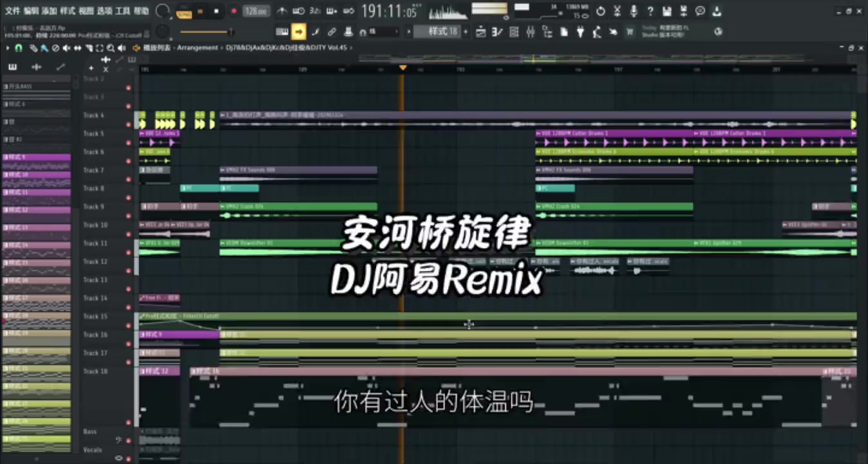The width and height of the screenshot is (868, 464).
Task: Click the tempo field showing 128
Action: point(256,11)
